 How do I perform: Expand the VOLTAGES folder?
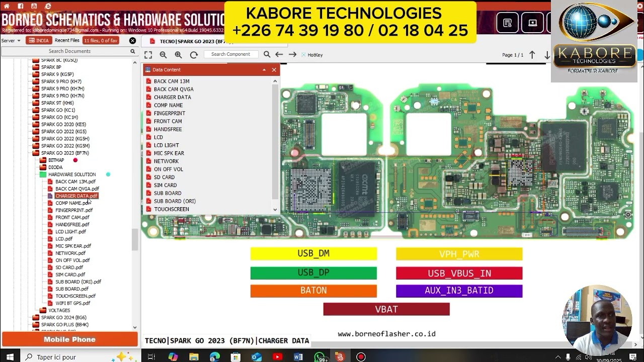pos(59,310)
